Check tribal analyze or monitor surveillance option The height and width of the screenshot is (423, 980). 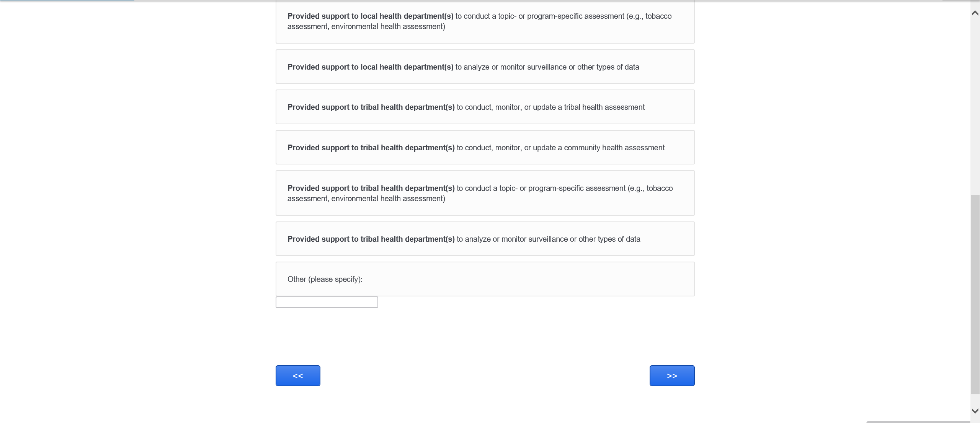click(x=485, y=239)
